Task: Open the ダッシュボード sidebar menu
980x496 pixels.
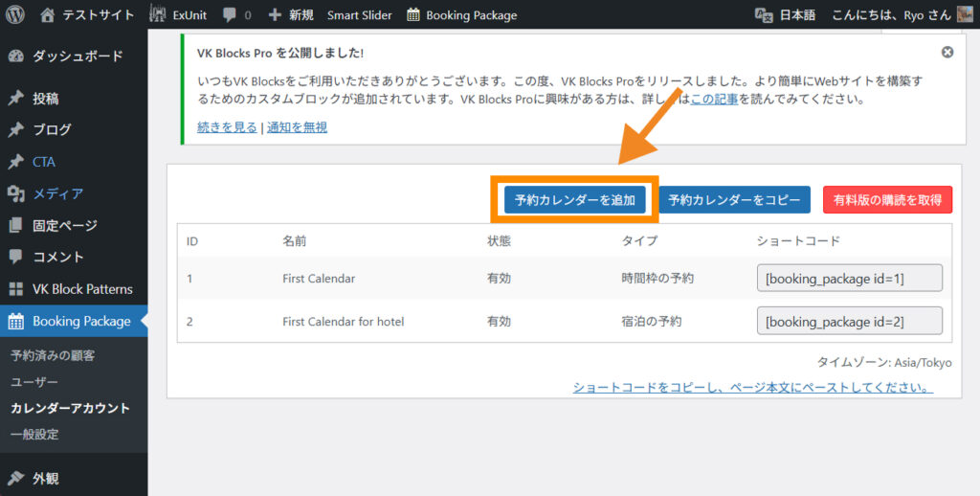Action: (77, 56)
